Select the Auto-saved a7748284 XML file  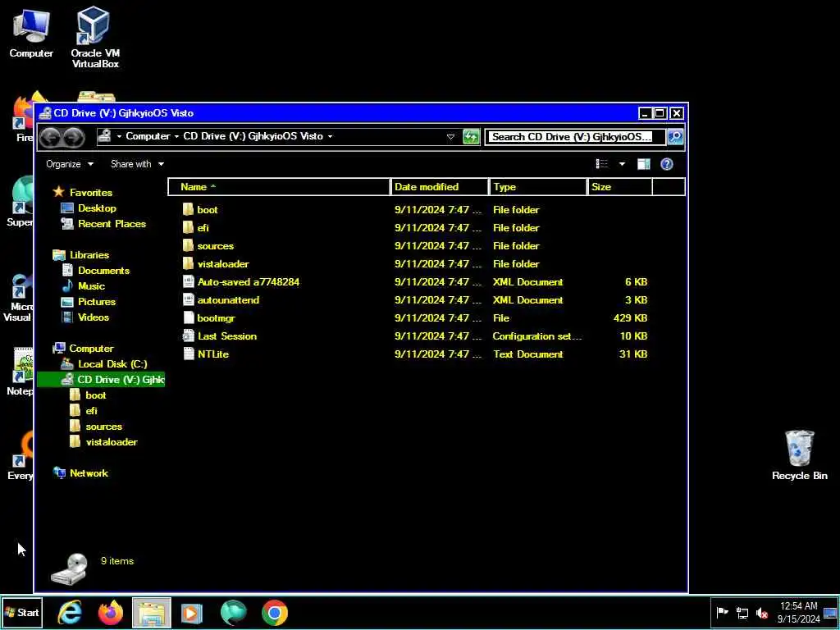coord(240,282)
